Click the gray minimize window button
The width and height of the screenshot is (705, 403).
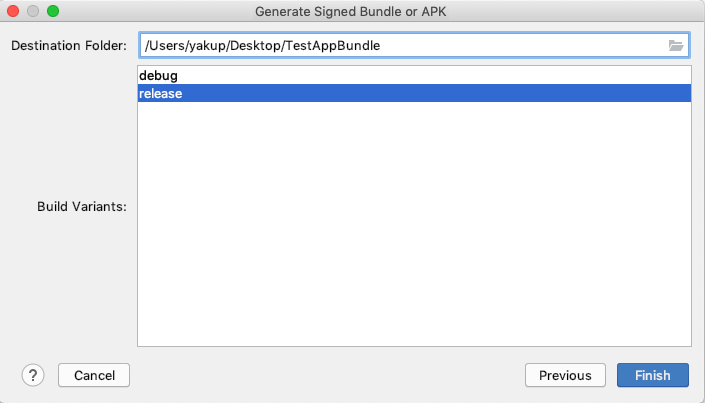(33, 11)
